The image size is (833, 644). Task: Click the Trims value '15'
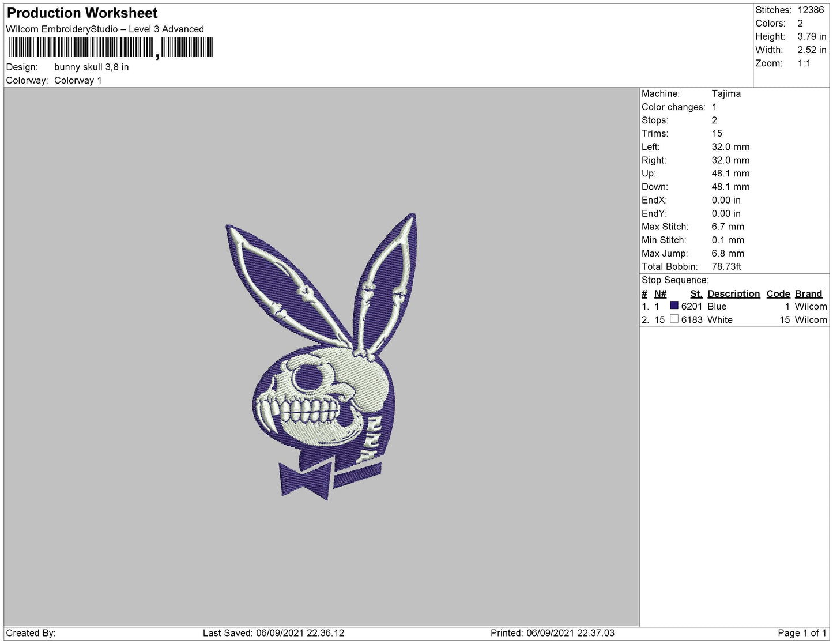pyautogui.click(x=717, y=133)
